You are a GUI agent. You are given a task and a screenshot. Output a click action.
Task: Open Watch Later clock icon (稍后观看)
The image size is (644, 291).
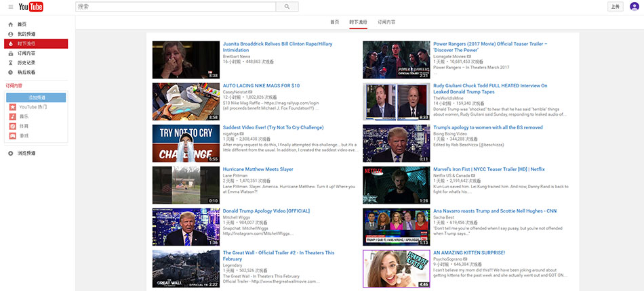tap(11, 72)
